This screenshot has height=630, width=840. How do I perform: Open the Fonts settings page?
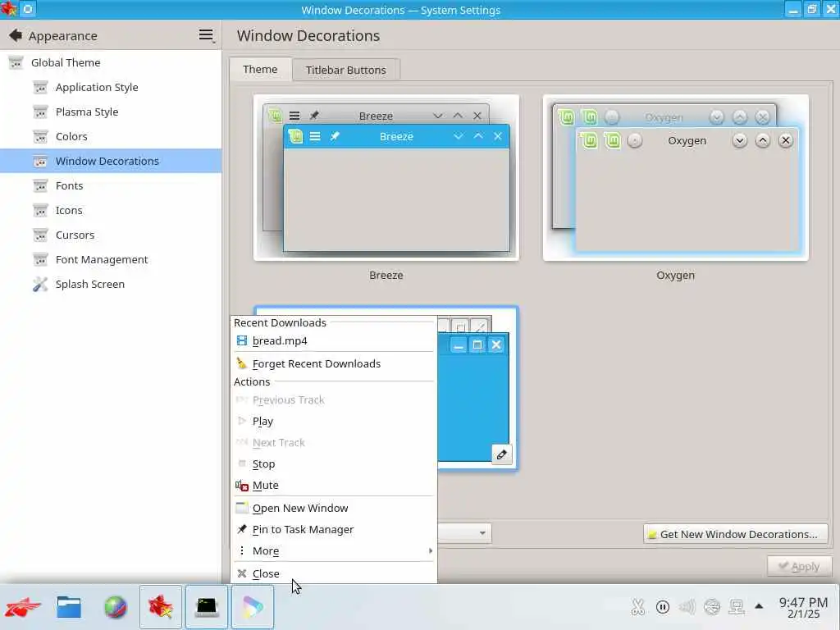click(111, 186)
